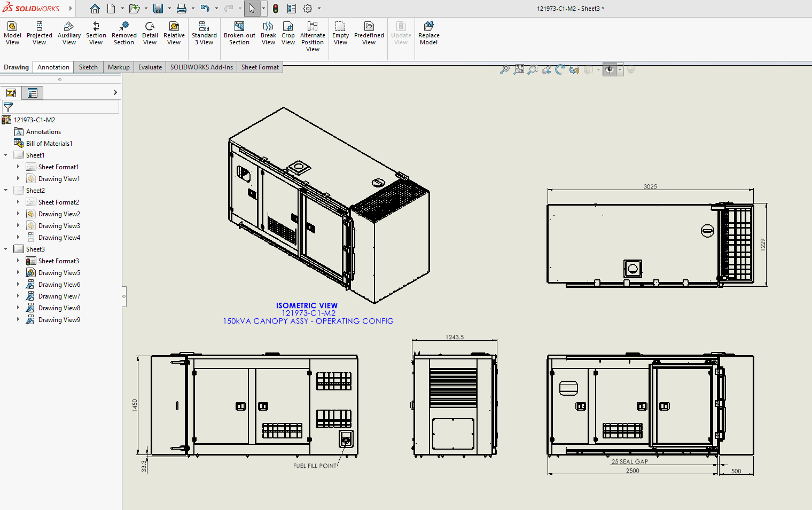Click inside the FeatureManager filter field
The image size is (812, 510).
(x=60, y=107)
